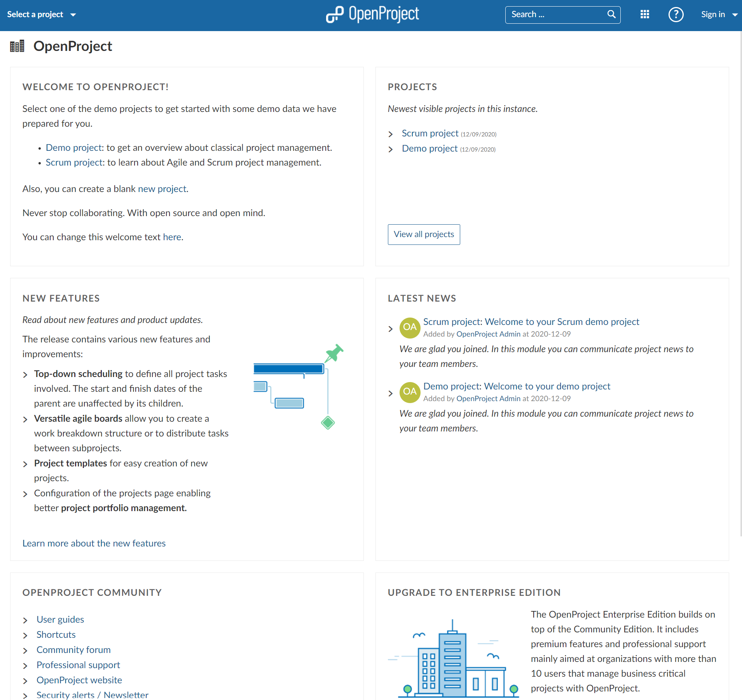Screen dimensions: 742x700
Task: Click OpenProject Admin author of Scrum news
Action: [488, 334]
